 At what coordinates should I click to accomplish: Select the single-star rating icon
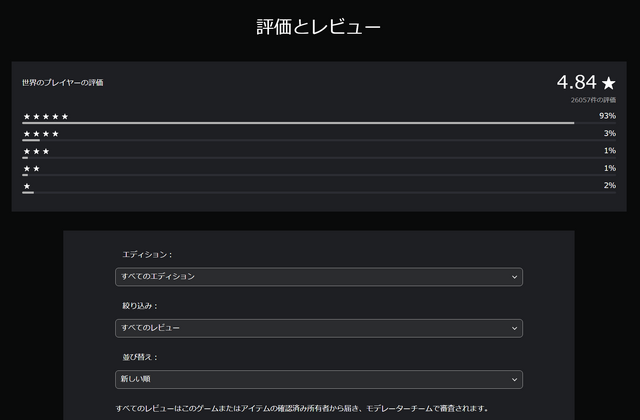pyautogui.click(x=27, y=186)
